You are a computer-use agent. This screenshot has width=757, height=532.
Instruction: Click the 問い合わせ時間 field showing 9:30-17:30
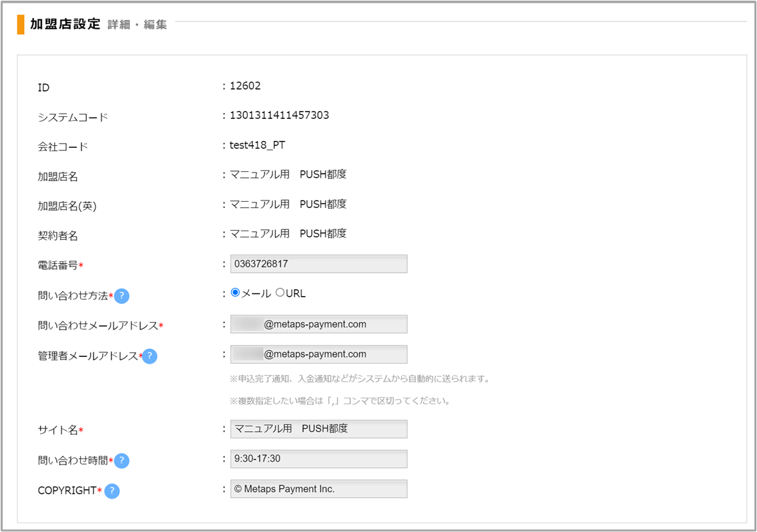(318, 459)
